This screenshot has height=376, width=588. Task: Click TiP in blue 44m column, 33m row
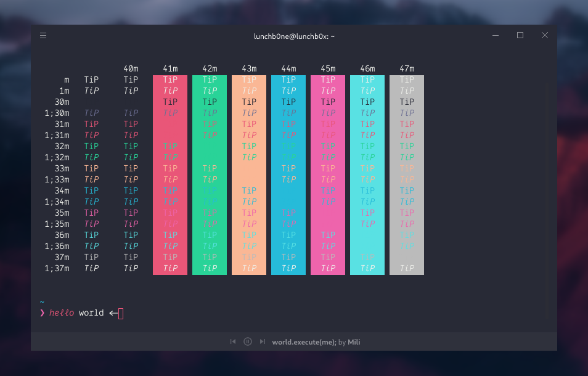(288, 168)
